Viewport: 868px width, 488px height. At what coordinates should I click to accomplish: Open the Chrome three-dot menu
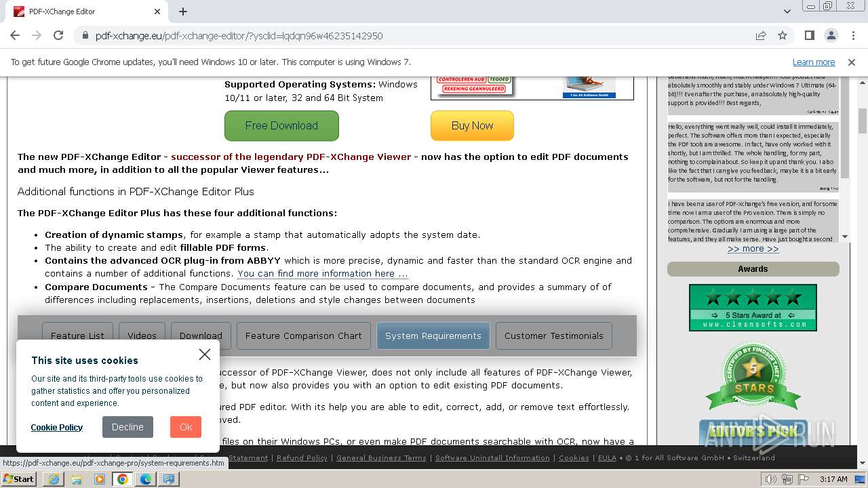coord(853,35)
